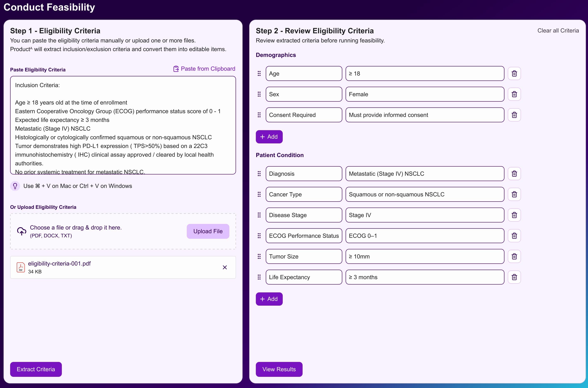Viewport: 588px width, 388px height.
Task: Grab the drag handle beside Diagnosis
Action: [259, 173]
